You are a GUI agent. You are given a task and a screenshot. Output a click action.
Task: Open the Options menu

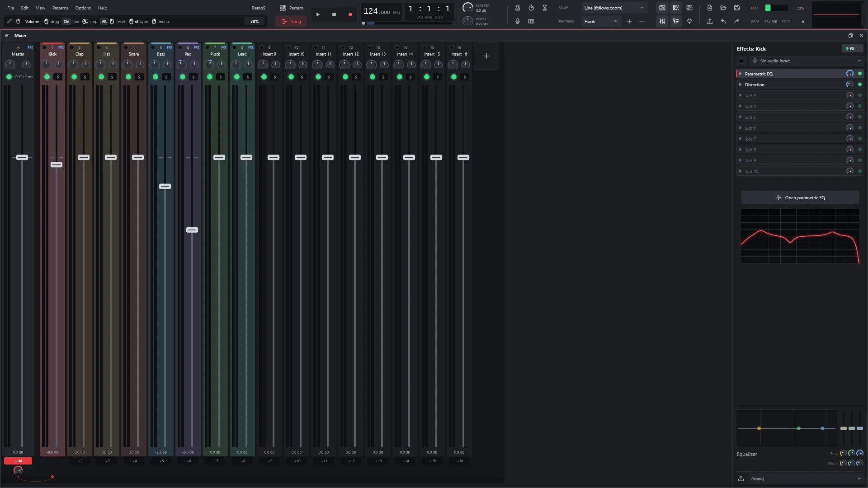pos(83,8)
